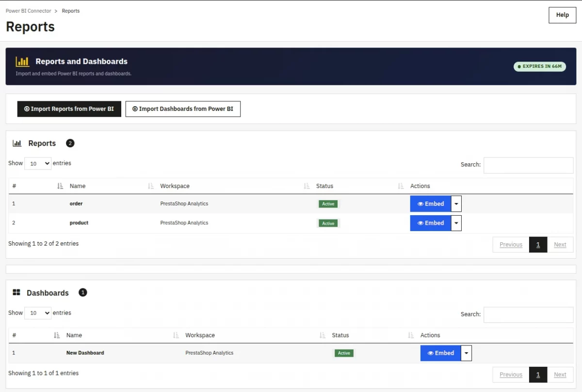Click PrestaShop Analytics workspace in order row
Viewport: 582px width, 392px height.
coord(184,204)
